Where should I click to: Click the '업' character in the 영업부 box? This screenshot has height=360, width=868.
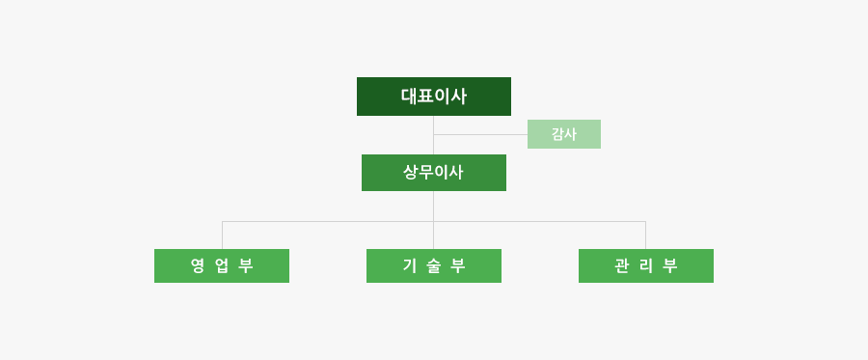point(222,265)
